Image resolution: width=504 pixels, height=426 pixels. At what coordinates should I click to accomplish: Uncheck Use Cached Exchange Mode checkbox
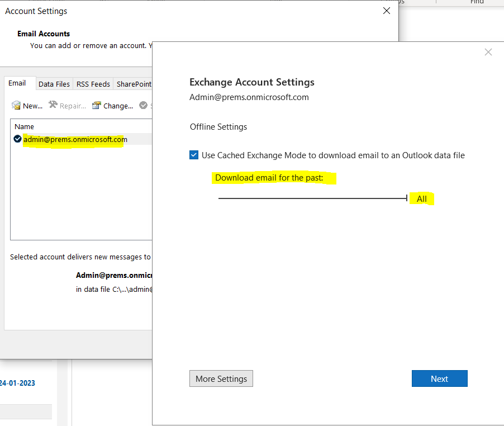tap(194, 155)
